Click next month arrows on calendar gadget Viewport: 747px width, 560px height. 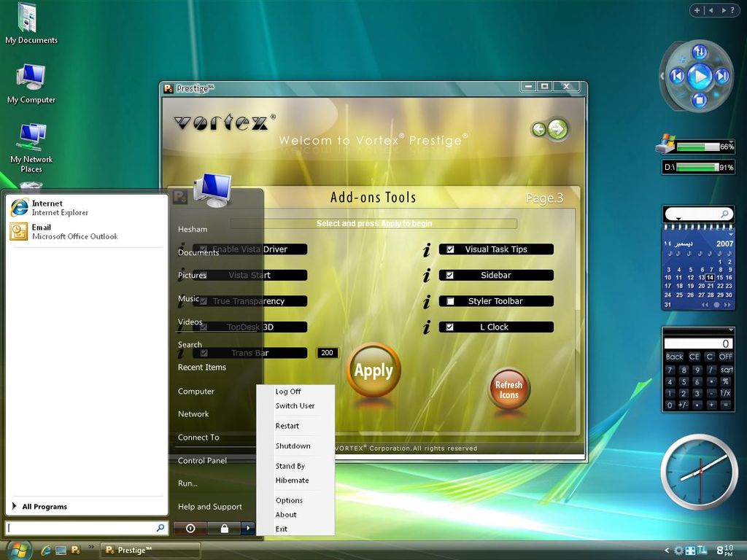tap(727, 305)
